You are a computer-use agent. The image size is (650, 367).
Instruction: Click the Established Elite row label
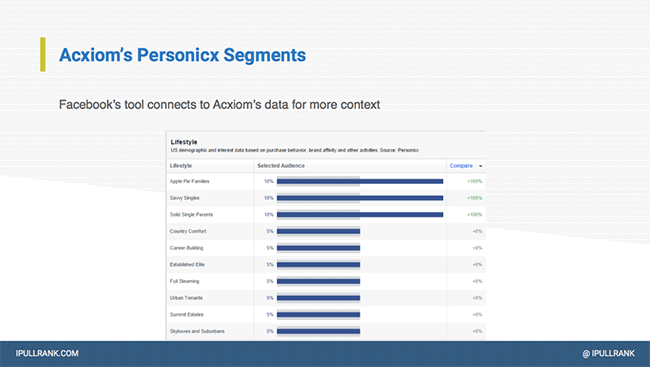pos(187,265)
